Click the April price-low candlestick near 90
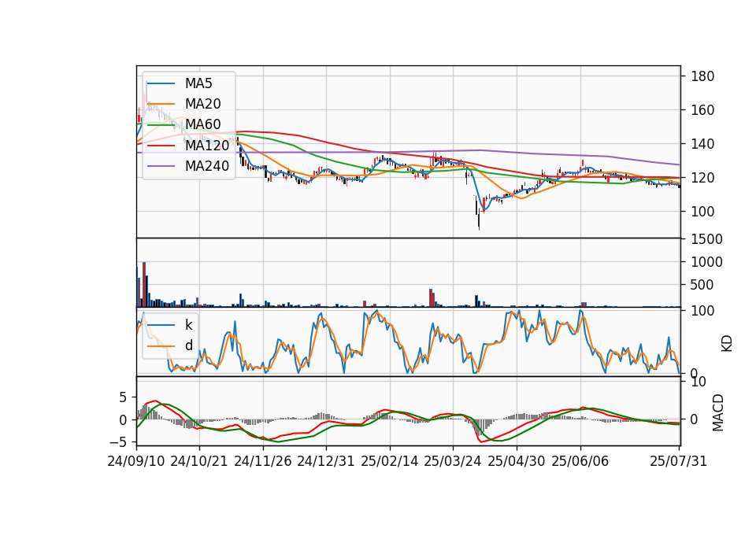756x543 pixels. tap(479, 220)
